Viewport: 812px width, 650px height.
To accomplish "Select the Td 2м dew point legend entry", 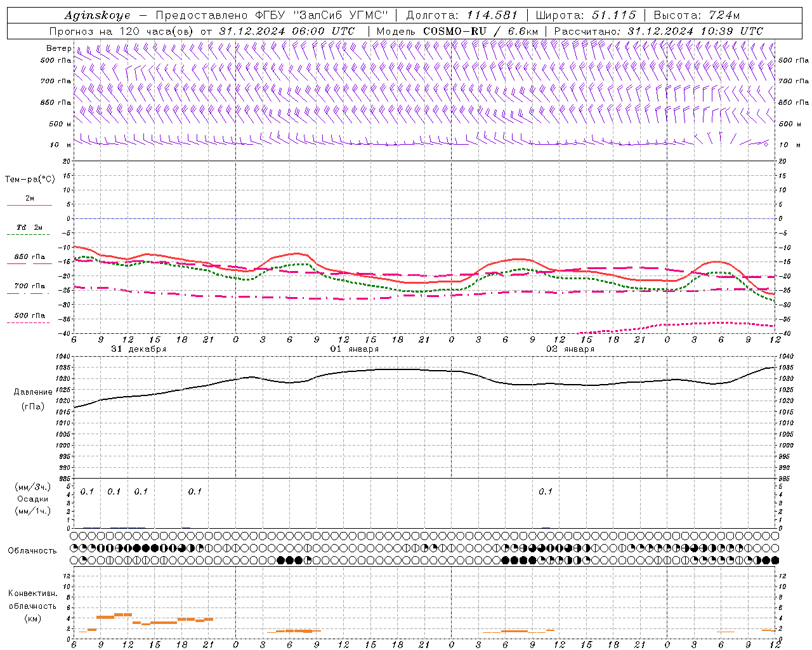I will click(29, 227).
